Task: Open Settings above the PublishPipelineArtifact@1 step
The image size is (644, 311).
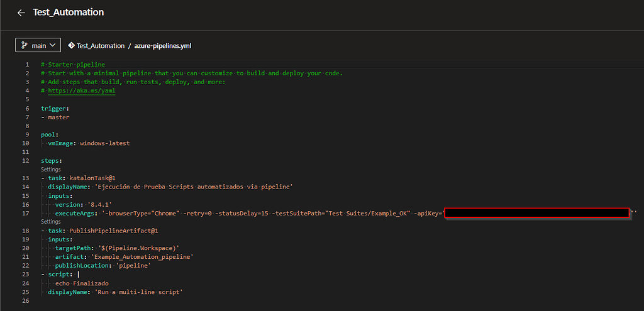Action: pos(51,222)
